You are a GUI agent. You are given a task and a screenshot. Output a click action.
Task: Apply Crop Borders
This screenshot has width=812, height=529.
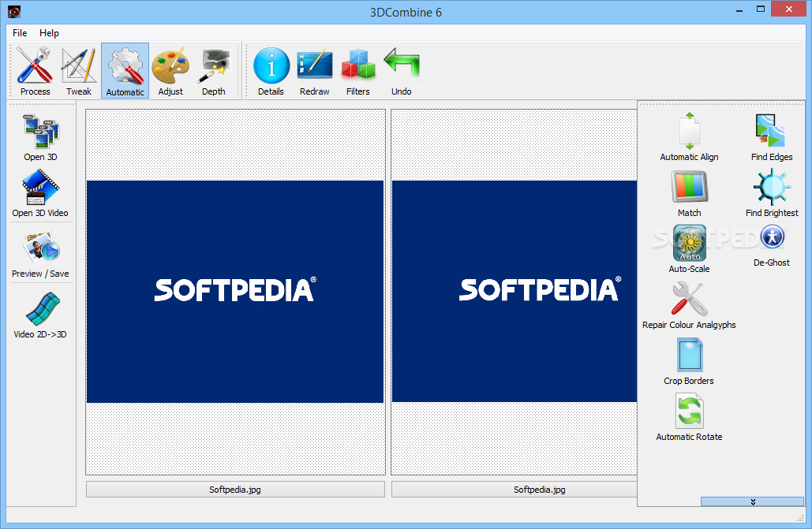pyautogui.click(x=689, y=361)
